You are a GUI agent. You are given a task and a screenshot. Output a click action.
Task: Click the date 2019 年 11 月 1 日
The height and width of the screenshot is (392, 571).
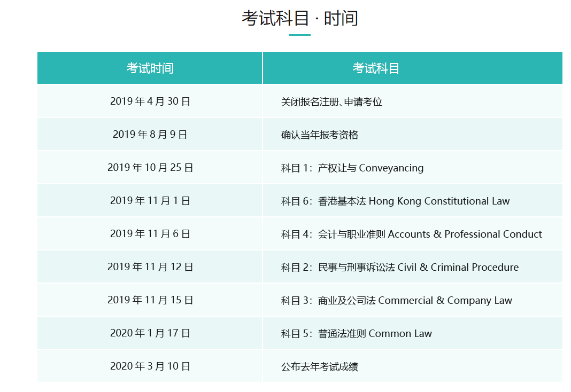click(150, 201)
